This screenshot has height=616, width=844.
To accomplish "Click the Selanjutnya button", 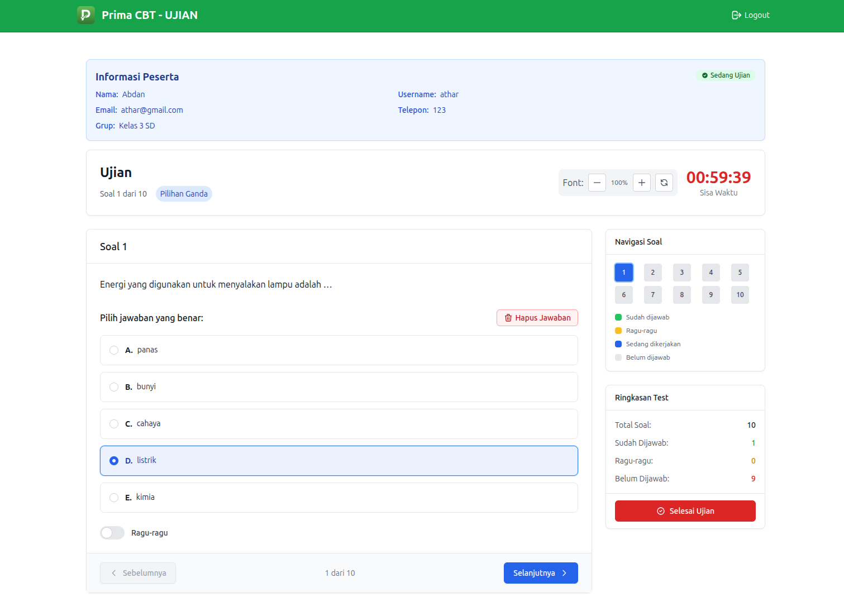I will pos(540,573).
